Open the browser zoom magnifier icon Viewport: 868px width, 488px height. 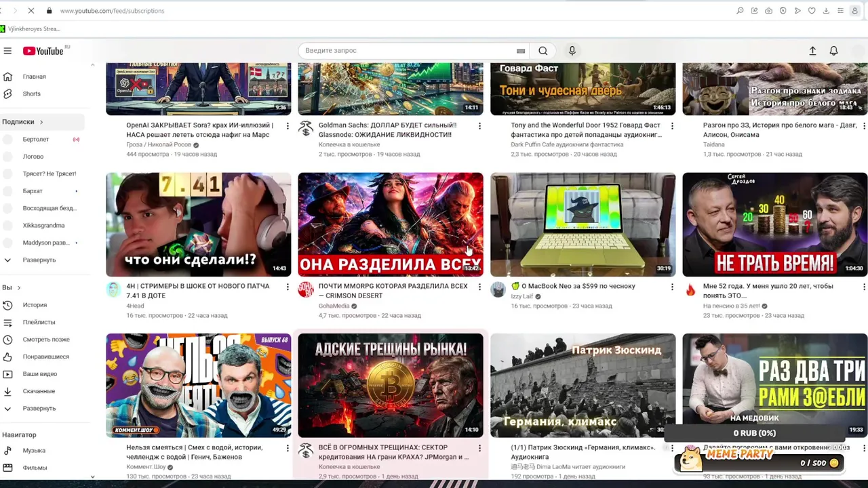tap(740, 11)
